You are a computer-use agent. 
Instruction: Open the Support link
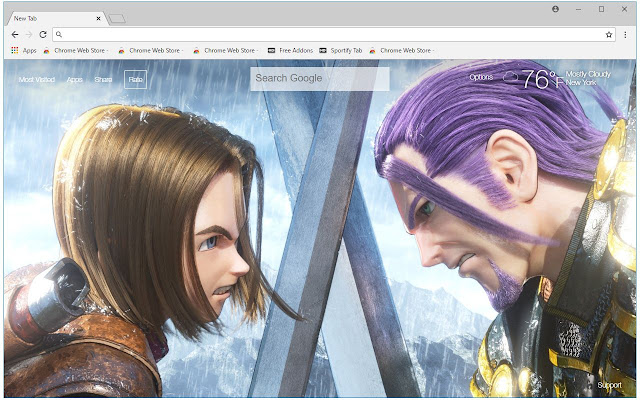click(x=609, y=385)
